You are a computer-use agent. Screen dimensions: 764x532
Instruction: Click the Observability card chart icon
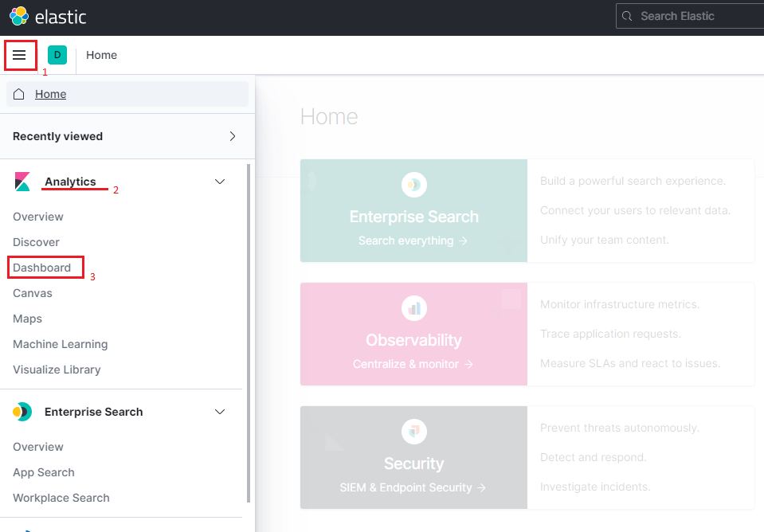[x=413, y=308]
